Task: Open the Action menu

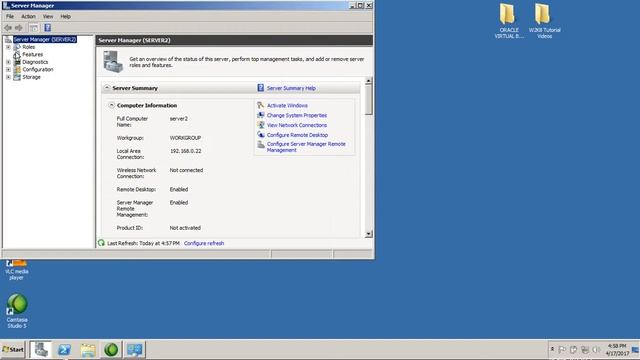Action: coord(28,17)
